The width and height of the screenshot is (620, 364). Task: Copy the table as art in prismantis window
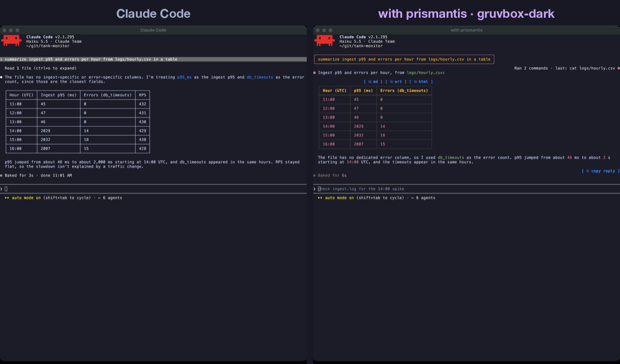pyautogui.click(x=396, y=82)
